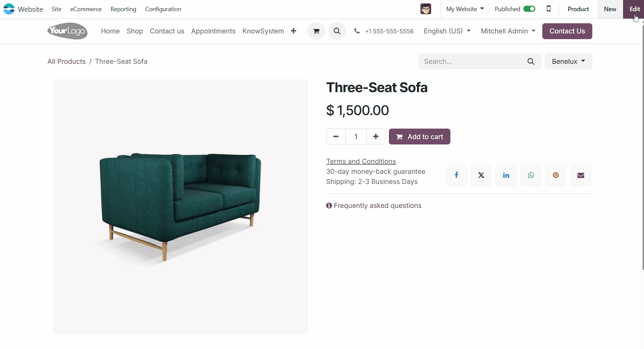This screenshot has width=644, height=349.
Task: Click the magnifier search icon in navbar
Action: 337,31
